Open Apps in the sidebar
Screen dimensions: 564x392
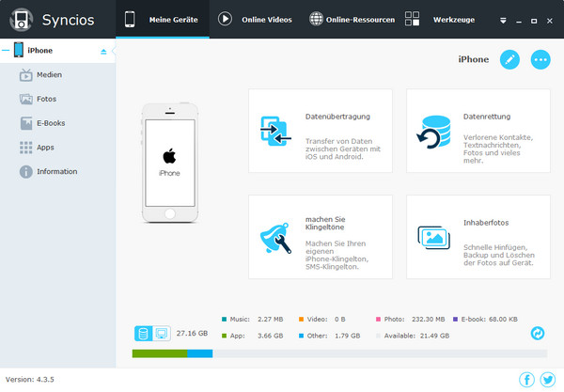pos(57,148)
